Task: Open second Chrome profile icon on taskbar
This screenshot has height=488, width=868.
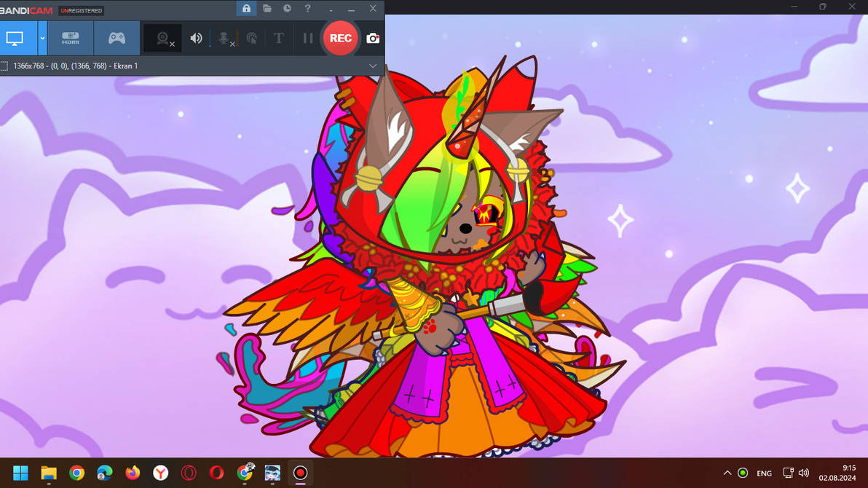Action: (x=245, y=473)
